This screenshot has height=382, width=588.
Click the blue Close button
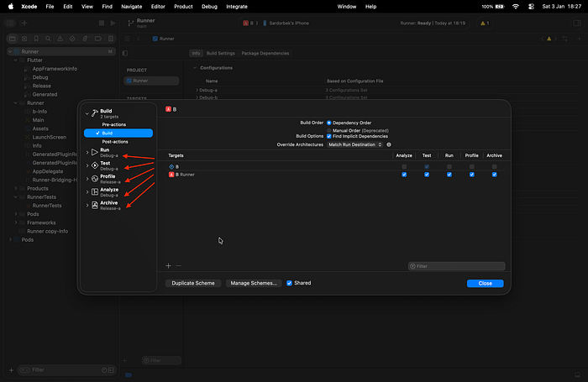tap(485, 284)
